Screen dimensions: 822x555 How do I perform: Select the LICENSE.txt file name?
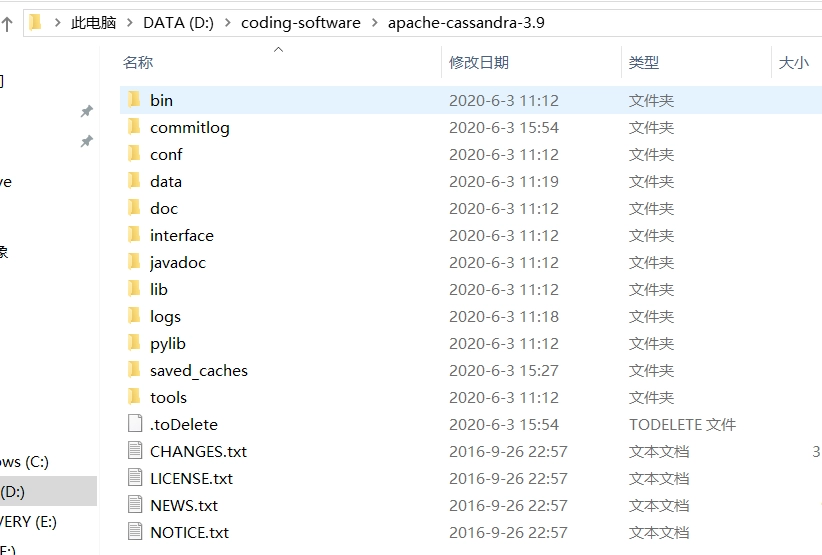(191, 478)
